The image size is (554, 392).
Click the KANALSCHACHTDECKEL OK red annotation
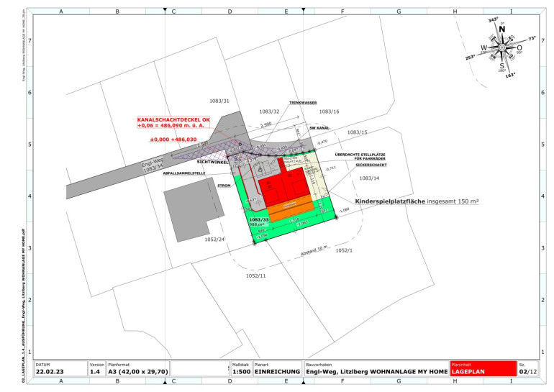pos(176,122)
